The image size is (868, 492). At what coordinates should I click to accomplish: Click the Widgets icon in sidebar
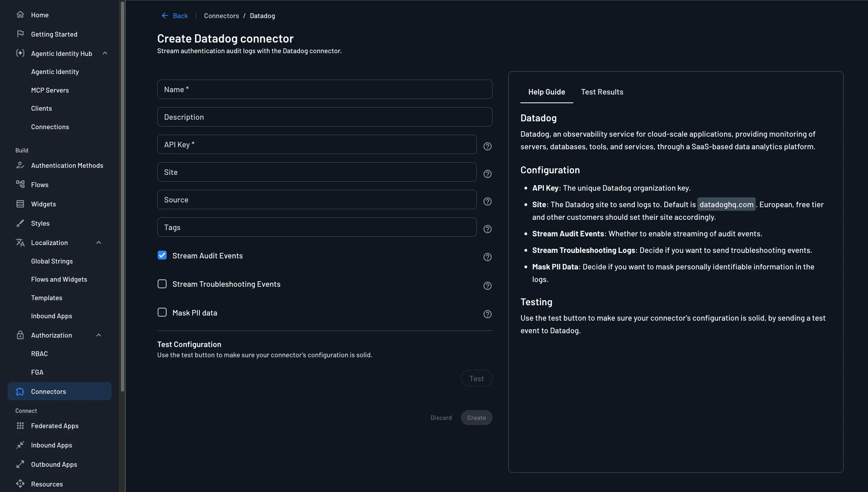pos(20,204)
